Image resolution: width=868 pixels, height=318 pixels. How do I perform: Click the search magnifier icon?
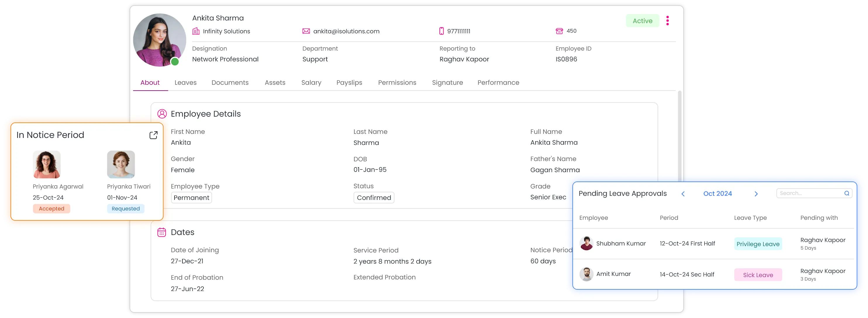click(x=846, y=193)
